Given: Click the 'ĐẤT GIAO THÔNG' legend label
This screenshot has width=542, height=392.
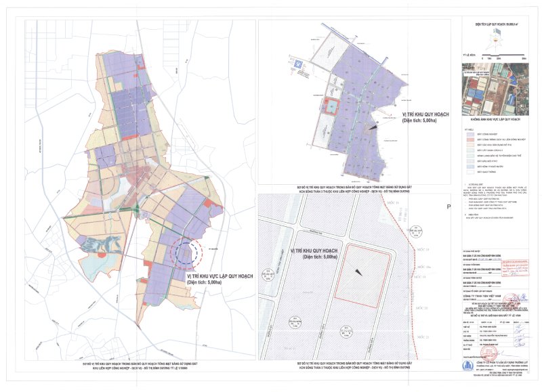Looking at the screenshot, I should [x=486, y=172].
